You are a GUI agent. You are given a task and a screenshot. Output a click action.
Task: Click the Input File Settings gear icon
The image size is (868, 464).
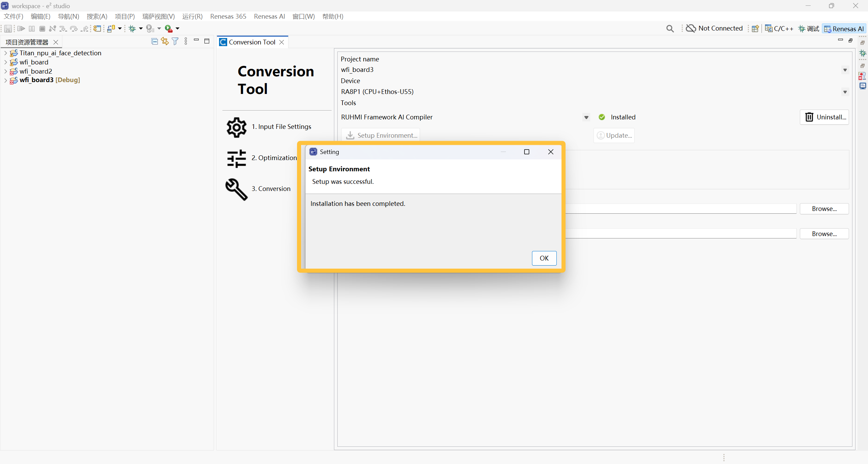point(236,127)
